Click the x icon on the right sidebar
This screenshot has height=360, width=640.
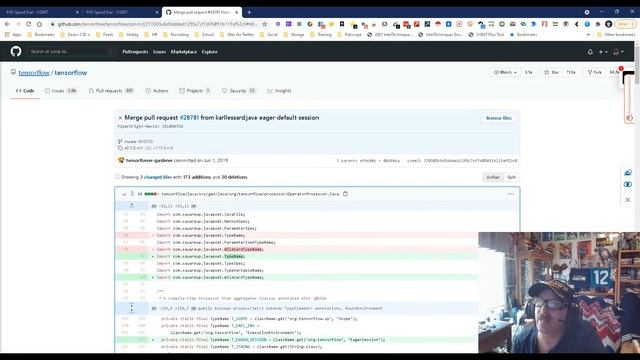tap(627, 200)
